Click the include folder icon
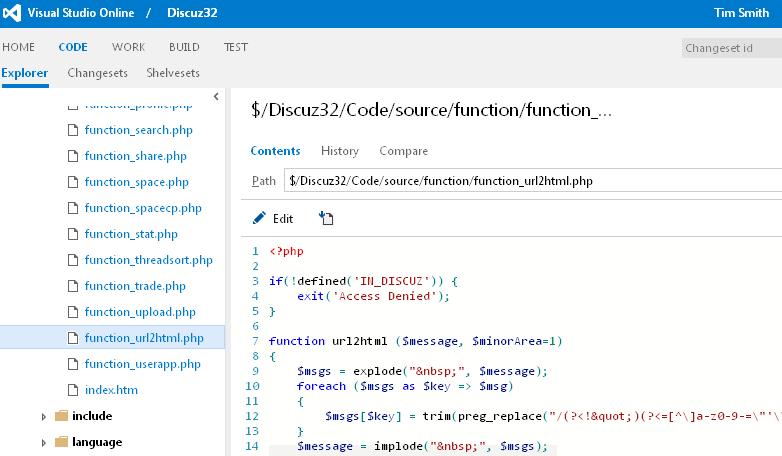This screenshot has width=782, height=456. click(x=61, y=416)
